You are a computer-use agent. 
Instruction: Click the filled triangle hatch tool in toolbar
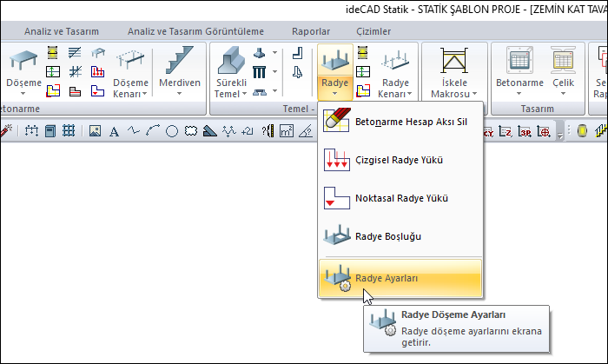tap(210, 131)
